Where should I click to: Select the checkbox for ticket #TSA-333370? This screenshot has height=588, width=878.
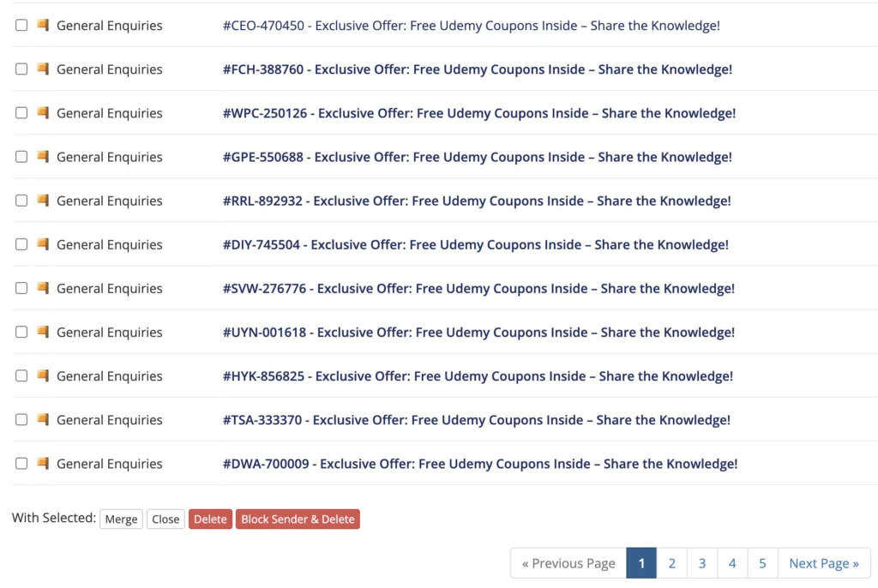click(x=21, y=420)
